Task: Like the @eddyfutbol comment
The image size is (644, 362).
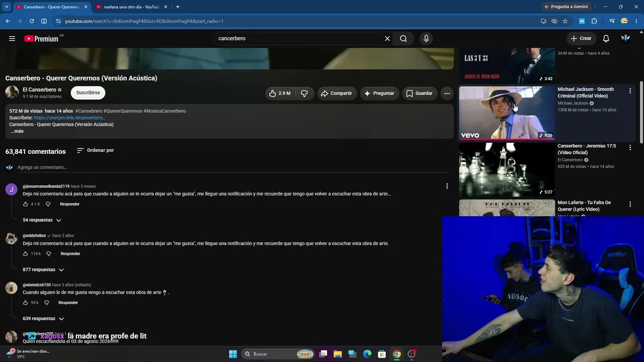Action: coord(26,254)
